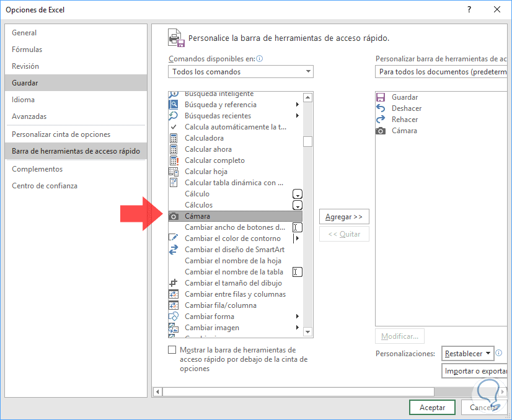Click the Calcular hoja icon
The image size is (512, 420).
coord(174,172)
